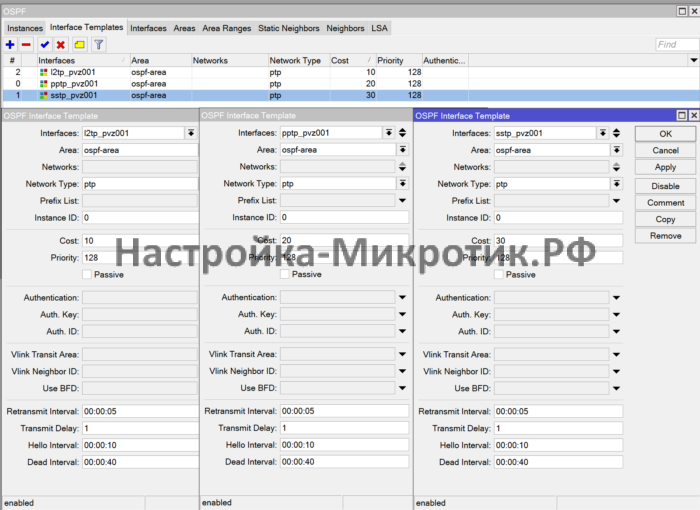Open Network Type dropdown in pptp_pvz001 template
700x510 pixels.
point(402,184)
